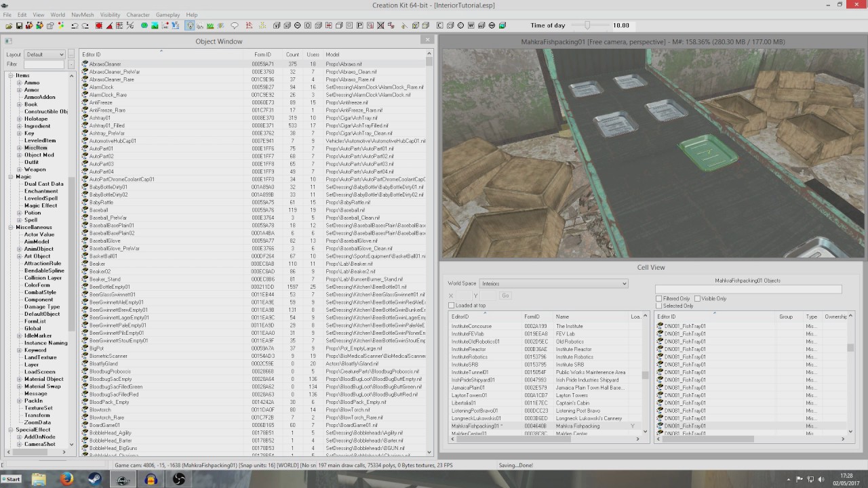Open the Layout Default dropdown
This screenshot has width=868, height=488.
[x=45, y=54]
